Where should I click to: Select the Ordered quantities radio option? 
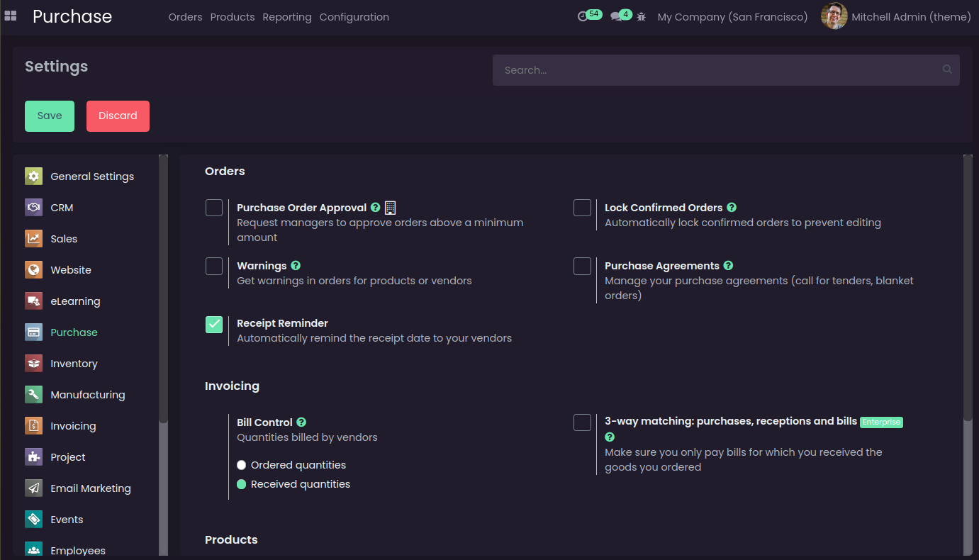click(242, 465)
